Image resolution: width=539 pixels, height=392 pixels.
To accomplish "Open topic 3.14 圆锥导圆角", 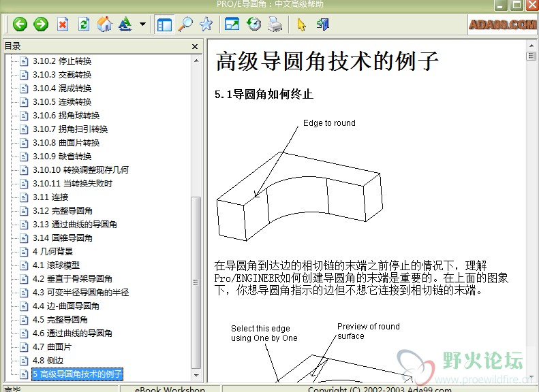I will tap(63, 238).
